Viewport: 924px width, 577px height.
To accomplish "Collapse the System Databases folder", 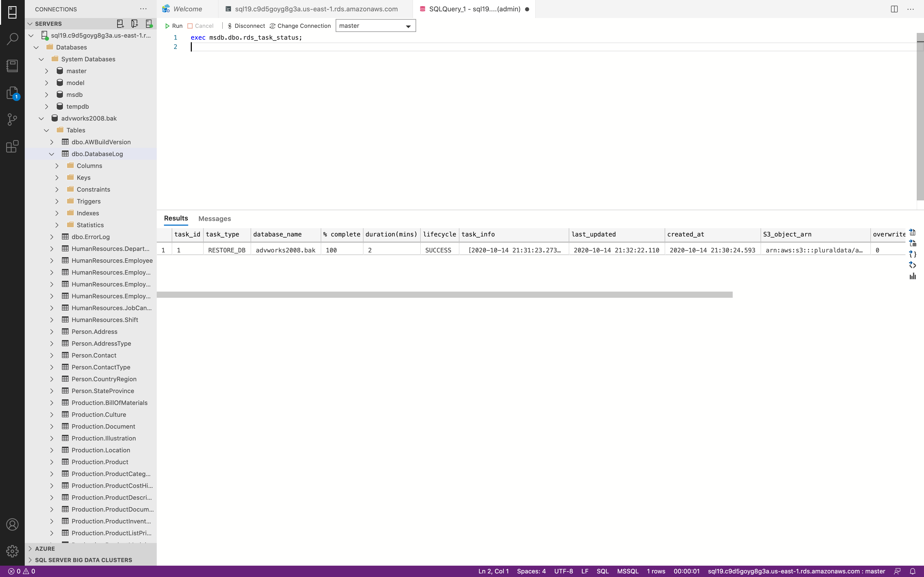I will pos(41,59).
